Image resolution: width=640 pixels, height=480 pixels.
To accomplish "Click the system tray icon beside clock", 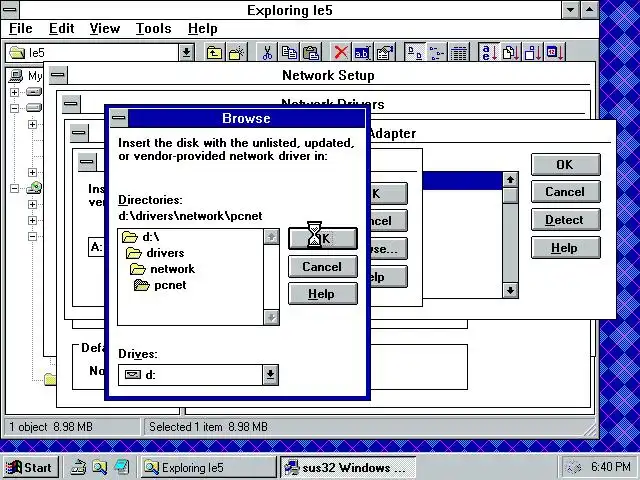I will (575, 467).
